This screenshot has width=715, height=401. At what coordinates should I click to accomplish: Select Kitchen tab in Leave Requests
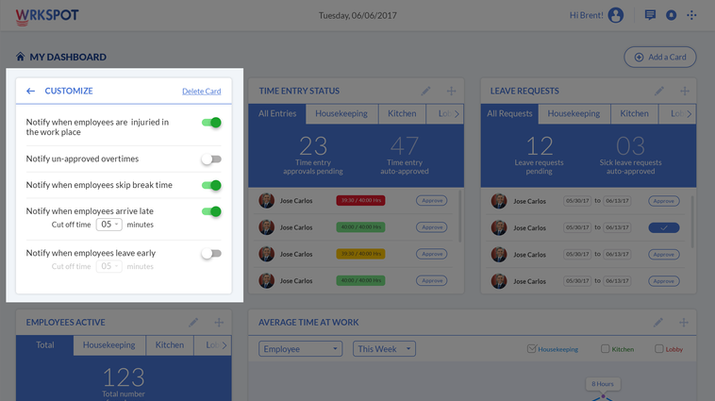(x=634, y=114)
